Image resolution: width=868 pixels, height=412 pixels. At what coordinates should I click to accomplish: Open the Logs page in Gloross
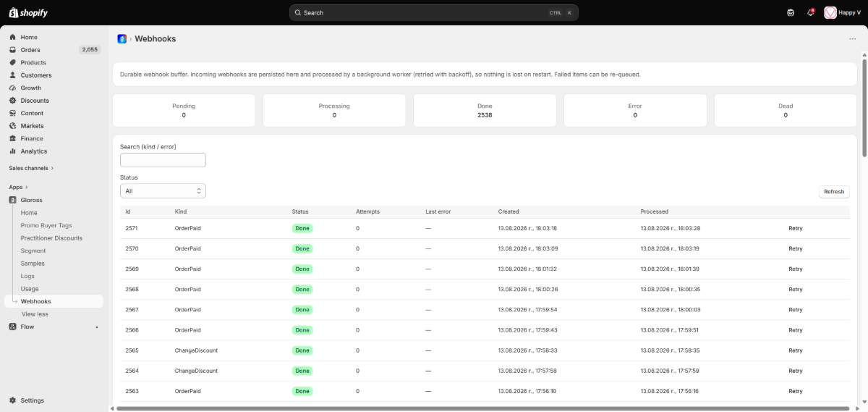27,276
